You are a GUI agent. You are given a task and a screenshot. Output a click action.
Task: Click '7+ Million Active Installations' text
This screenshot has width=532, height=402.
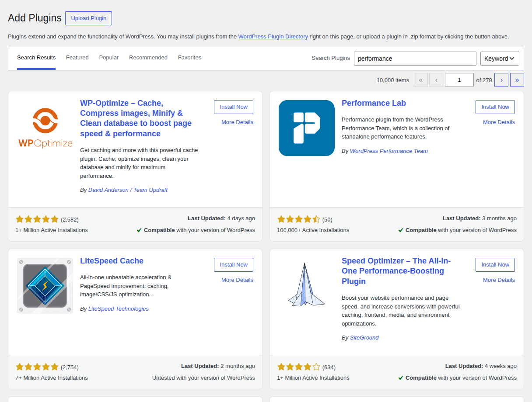[52, 378]
